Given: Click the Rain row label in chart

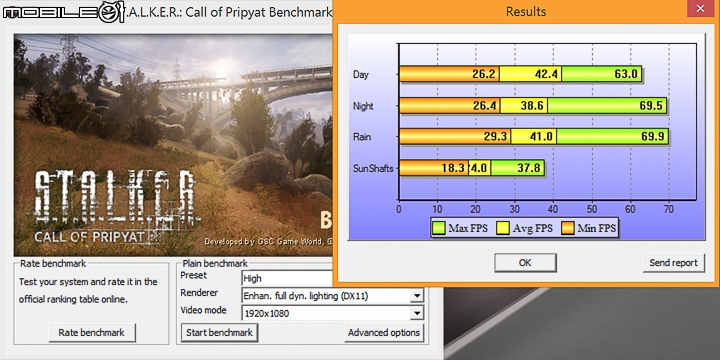Looking at the screenshot, I should (x=362, y=137).
